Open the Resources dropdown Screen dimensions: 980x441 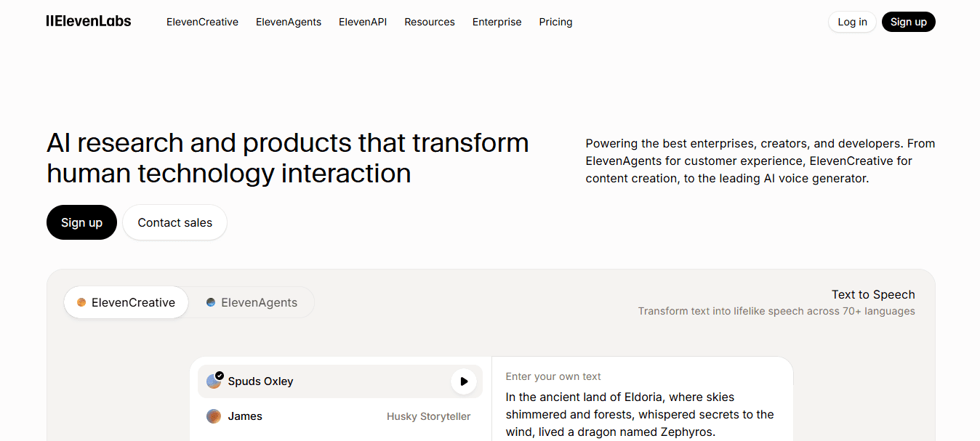click(x=429, y=22)
